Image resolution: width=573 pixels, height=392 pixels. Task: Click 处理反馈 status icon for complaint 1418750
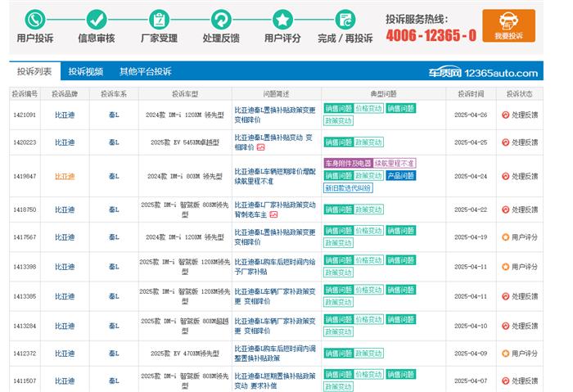[505, 210]
